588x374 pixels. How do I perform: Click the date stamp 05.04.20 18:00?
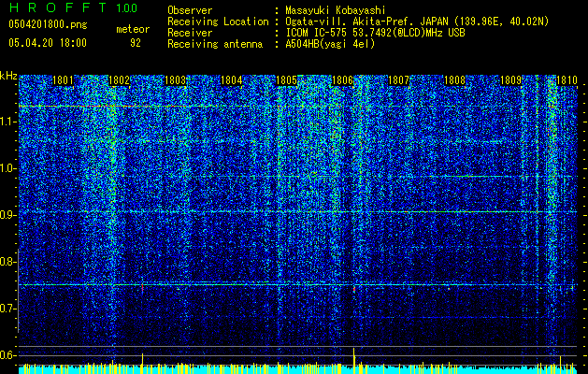pyautogui.click(x=48, y=43)
